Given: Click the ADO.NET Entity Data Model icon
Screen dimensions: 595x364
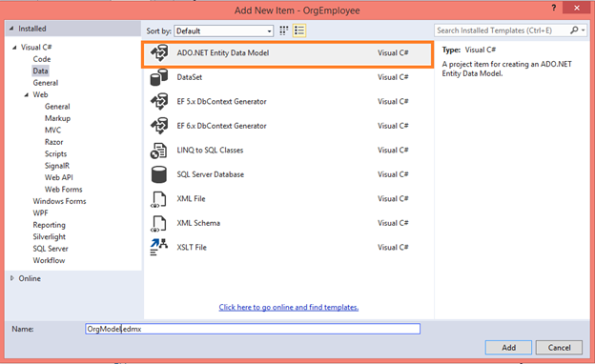Looking at the screenshot, I should (159, 53).
